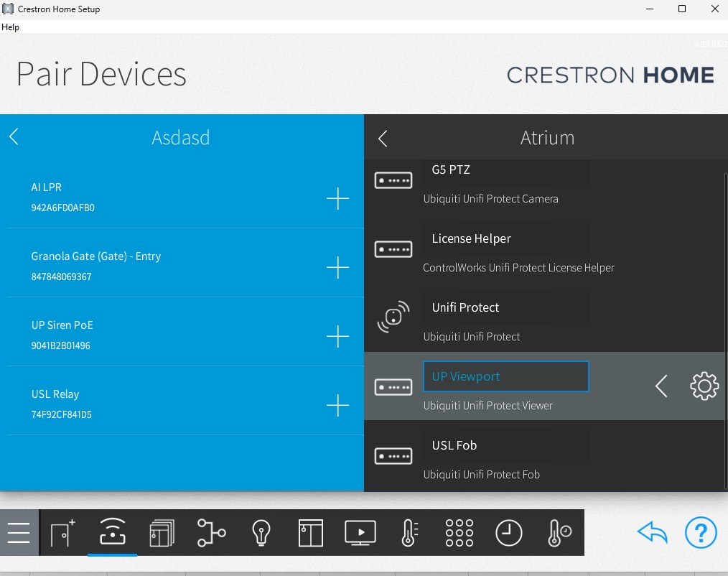Open gear settings for UP Viewport
The width and height of the screenshot is (728, 576).
coord(704,386)
